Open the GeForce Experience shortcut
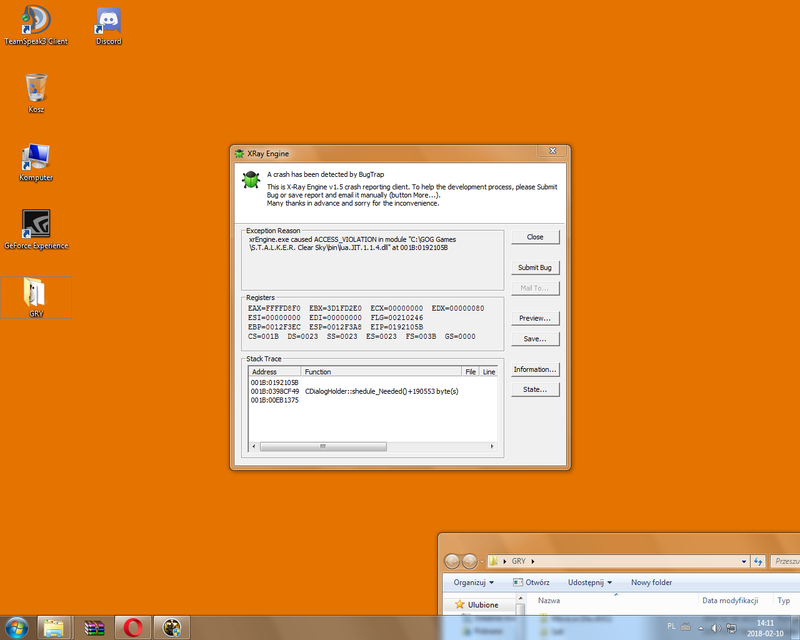This screenshot has width=800, height=640. [36, 226]
